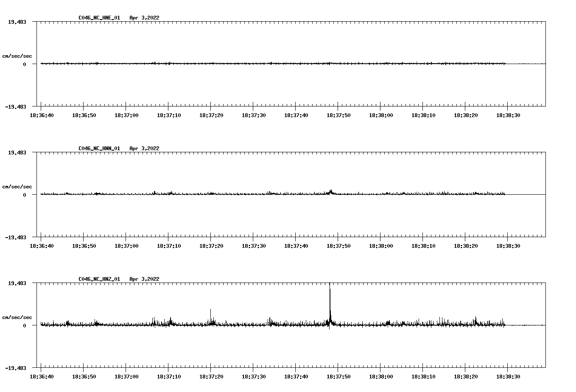Image resolution: width=576 pixels, height=392 pixels.
Task: Click the -19.483 lower limit of the HNZ plot
Action: tap(16, 368)
